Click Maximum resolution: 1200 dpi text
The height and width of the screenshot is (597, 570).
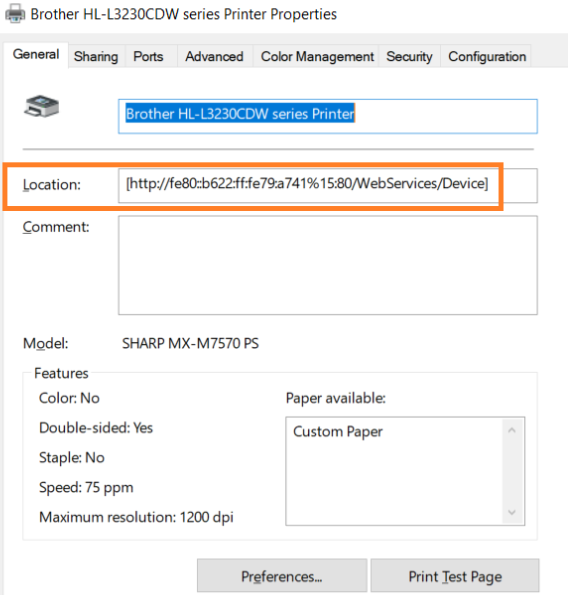click(136, 517)
